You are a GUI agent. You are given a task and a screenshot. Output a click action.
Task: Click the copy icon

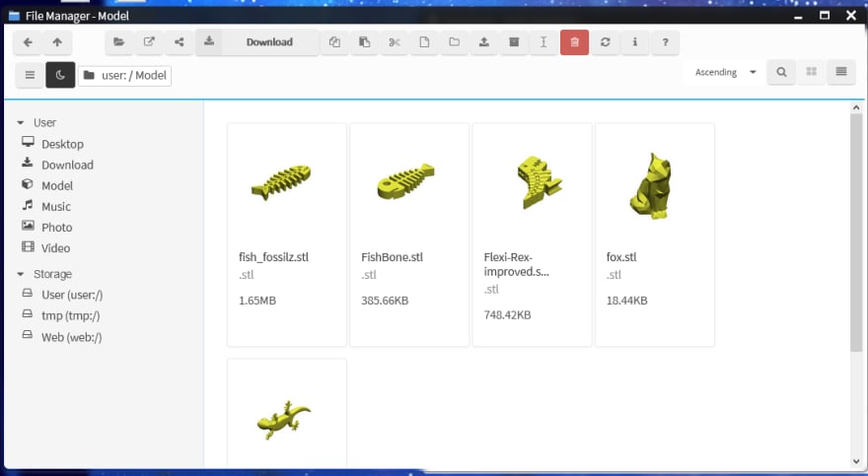(334, 42)
